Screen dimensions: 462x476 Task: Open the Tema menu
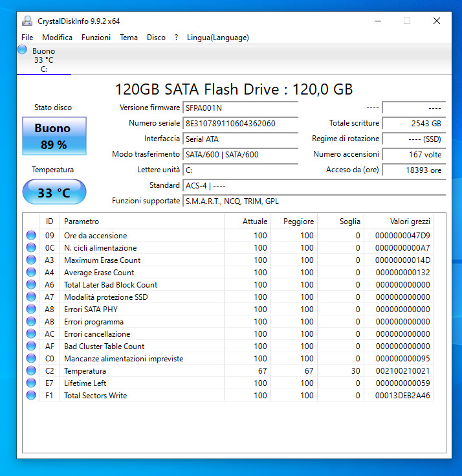click(129, 38)
